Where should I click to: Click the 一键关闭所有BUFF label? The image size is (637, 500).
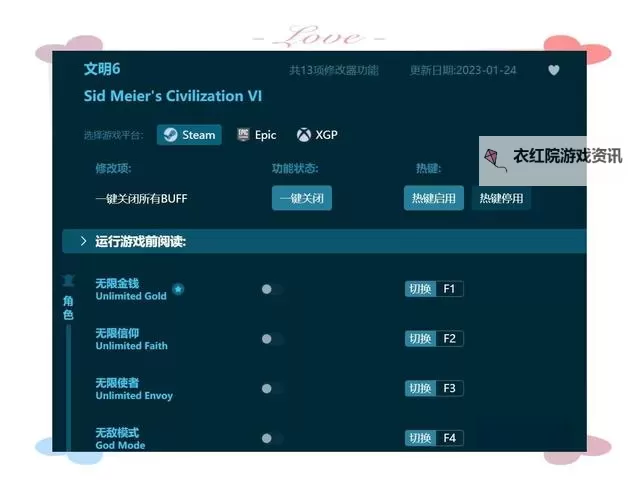point(141,199)
